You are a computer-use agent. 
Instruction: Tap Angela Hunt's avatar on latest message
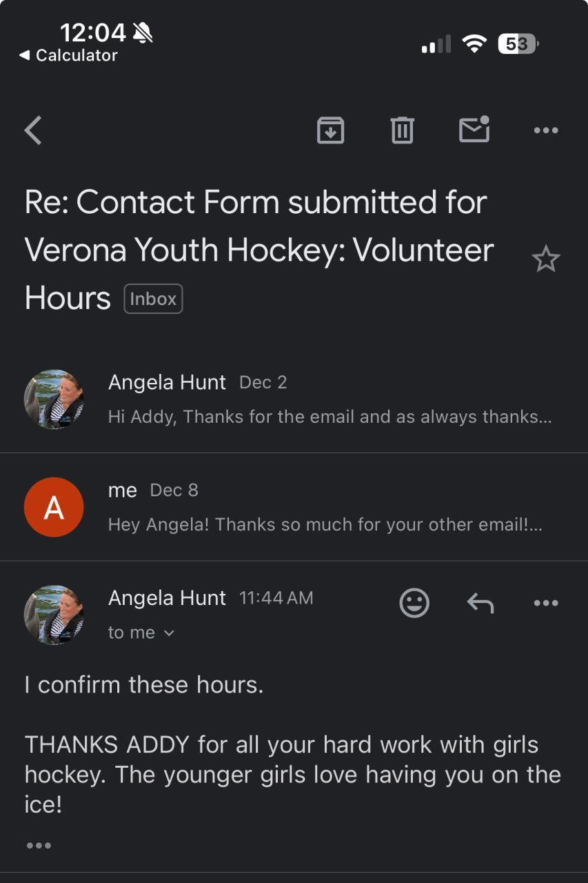[54, 615]
